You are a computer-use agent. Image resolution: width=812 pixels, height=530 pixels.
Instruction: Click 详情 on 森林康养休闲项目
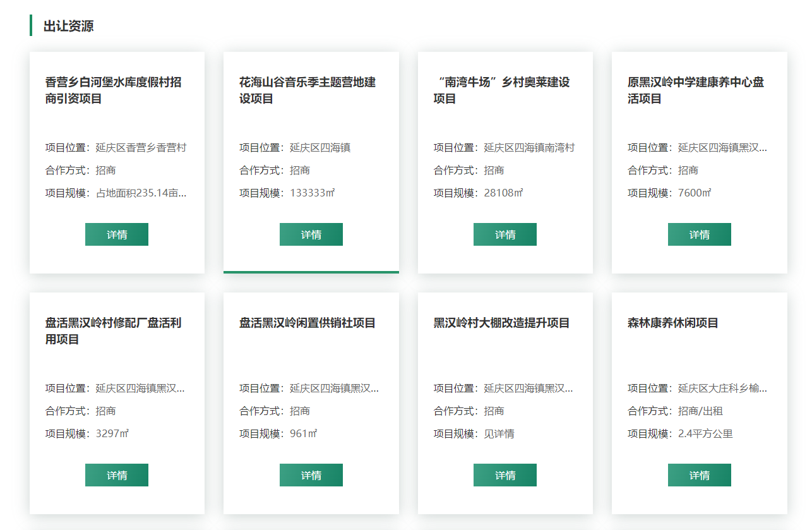[699, 475]
